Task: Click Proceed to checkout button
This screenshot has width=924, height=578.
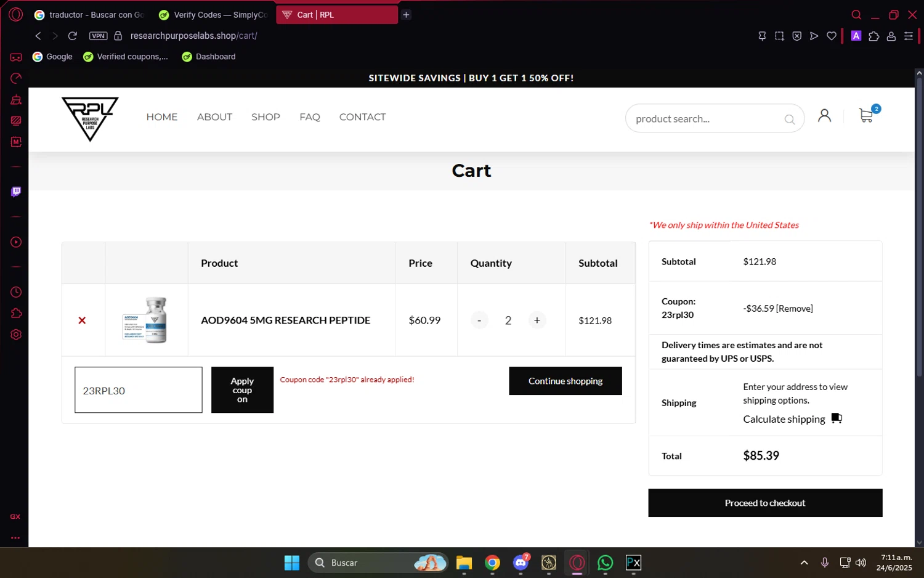Action: coord(765,503)
